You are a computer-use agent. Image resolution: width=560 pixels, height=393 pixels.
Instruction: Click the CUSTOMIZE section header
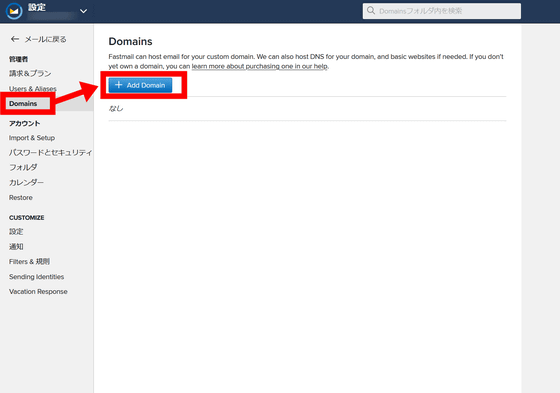26,218
